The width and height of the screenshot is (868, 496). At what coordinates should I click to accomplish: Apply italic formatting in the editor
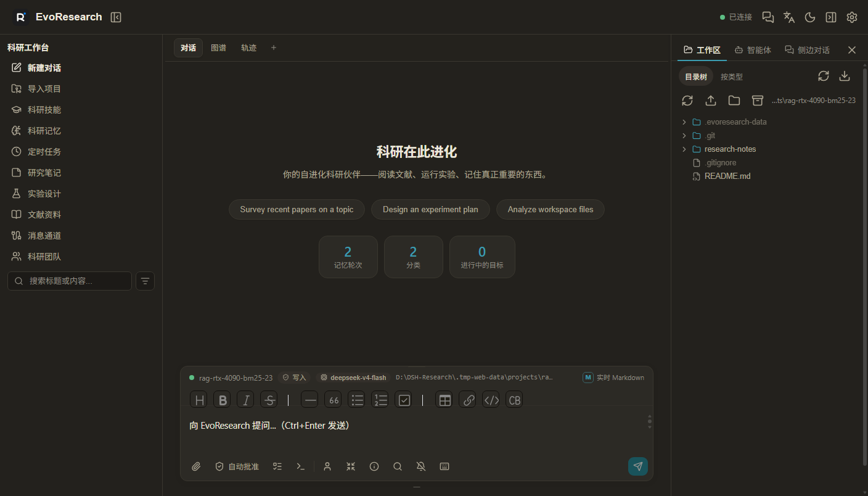coord(247,400)
